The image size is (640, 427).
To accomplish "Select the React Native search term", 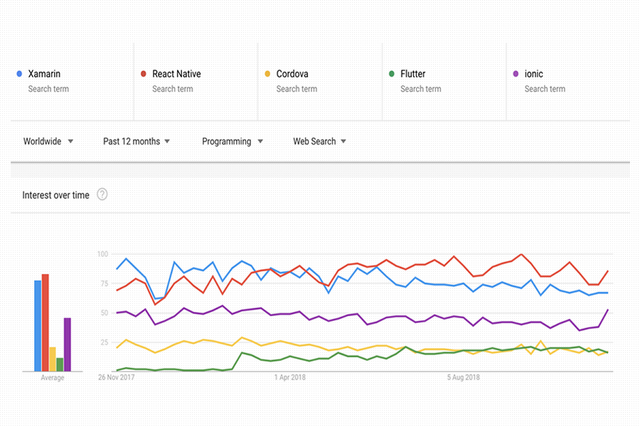I will click(177, 74).
